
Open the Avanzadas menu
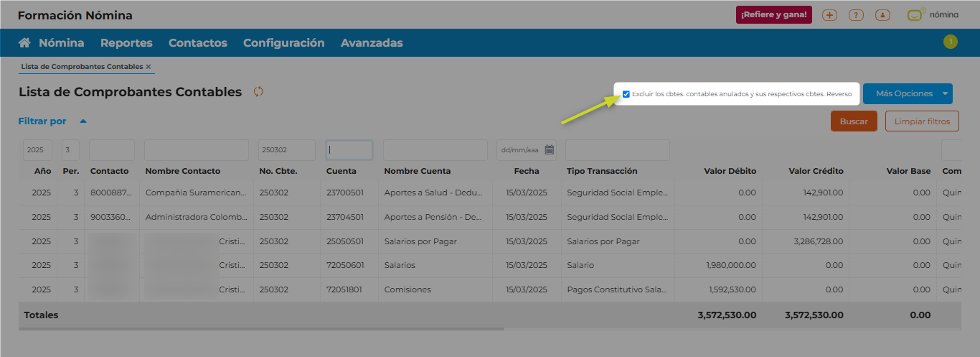tap(372, 43)
